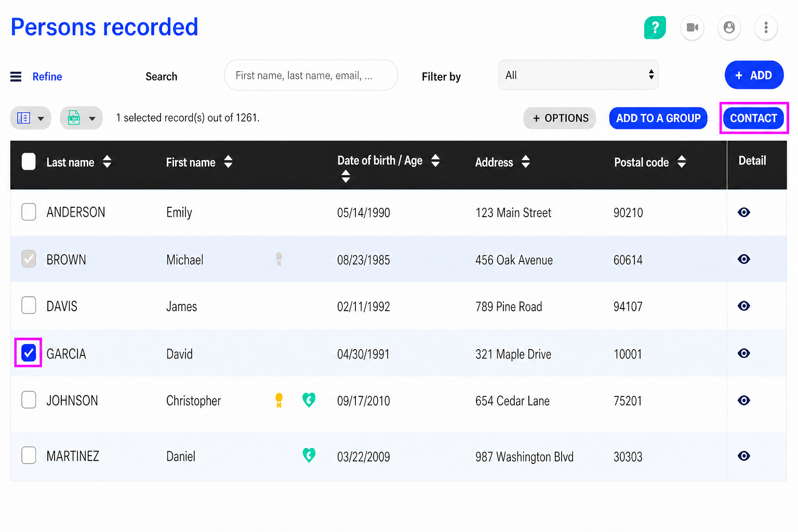Screen dimensions: 798x532
Task: Uncheck the GARCIA row checkbox
Action: pyautogui.click(x=29, y=353)
